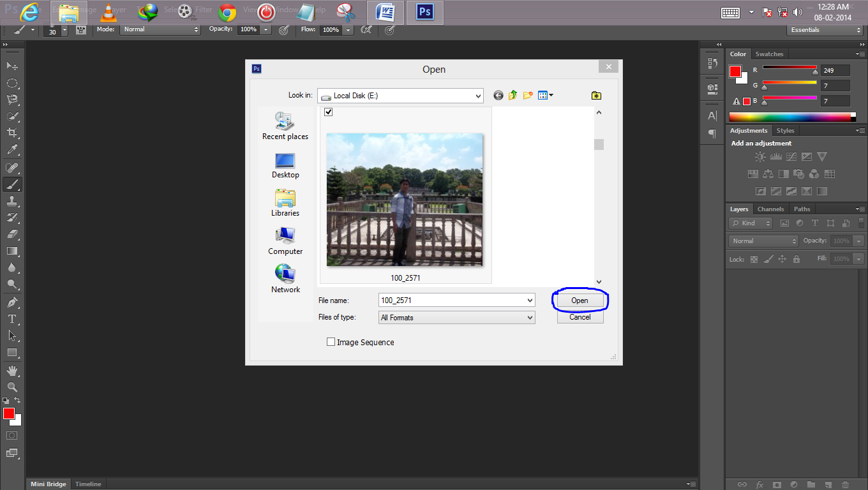Click the Cancel button
The width and height of the screenshot is (868, 490).
pos(580,316)
